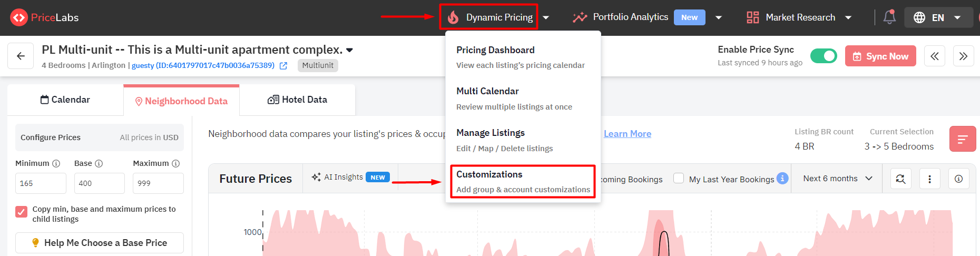Click the All prices in USD label
Viewport: 980px width, 256px height.
[149, 137]
